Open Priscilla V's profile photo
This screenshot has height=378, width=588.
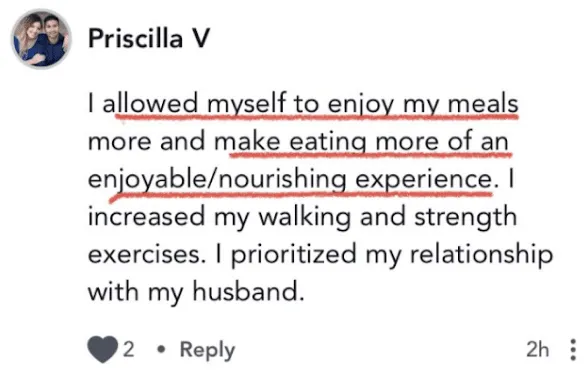coord(41,39)
